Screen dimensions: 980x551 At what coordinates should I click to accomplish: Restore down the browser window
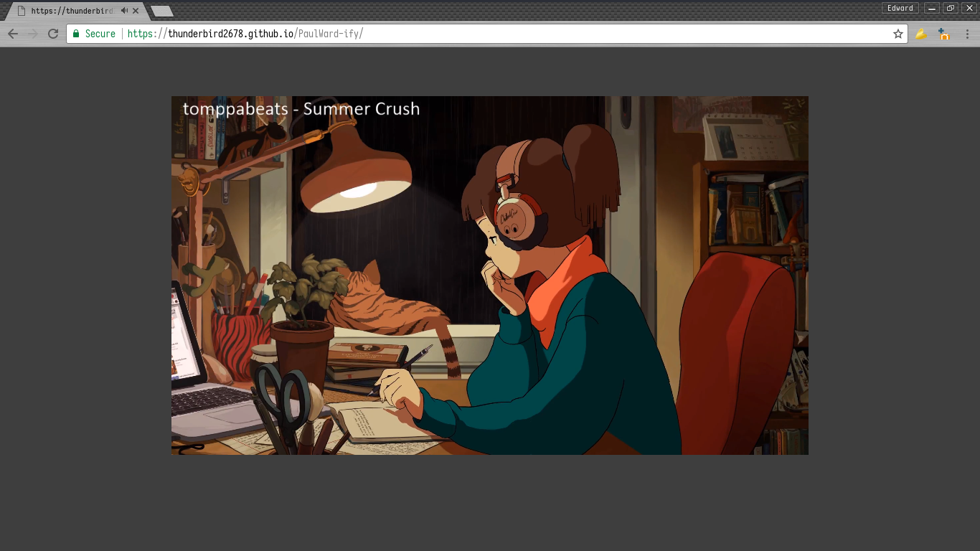click(951, 8)
